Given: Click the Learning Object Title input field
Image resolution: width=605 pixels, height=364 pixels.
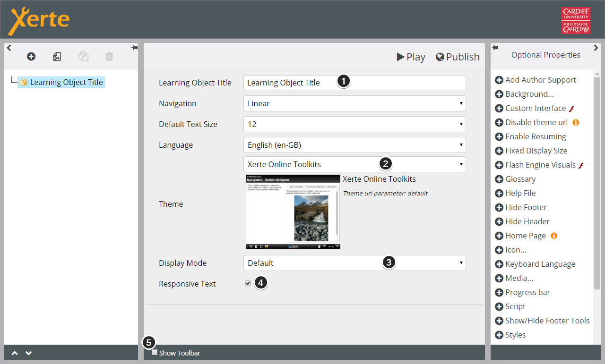Looking at the screenshot, I should pos(354,83).
